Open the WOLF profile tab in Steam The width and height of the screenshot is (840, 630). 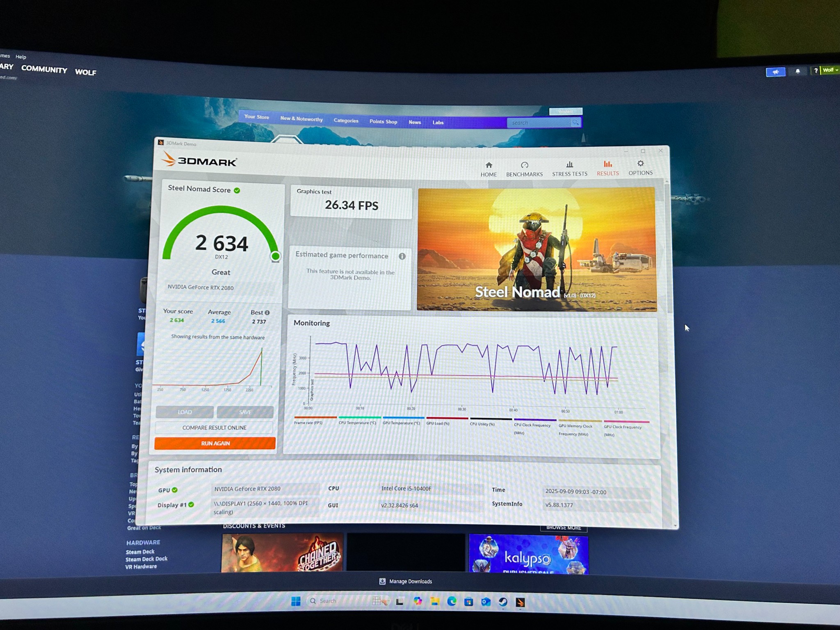86,72
